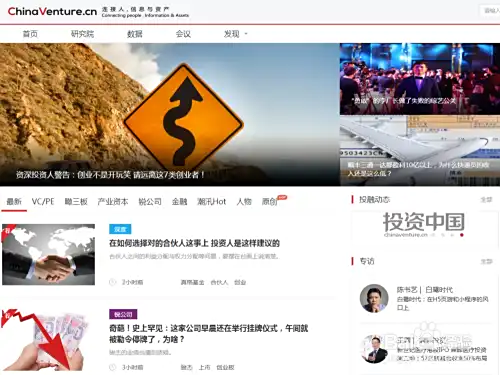Expand the 发现 dropdown menu
This screenshot has height=375, width=500.
(235, 34)
